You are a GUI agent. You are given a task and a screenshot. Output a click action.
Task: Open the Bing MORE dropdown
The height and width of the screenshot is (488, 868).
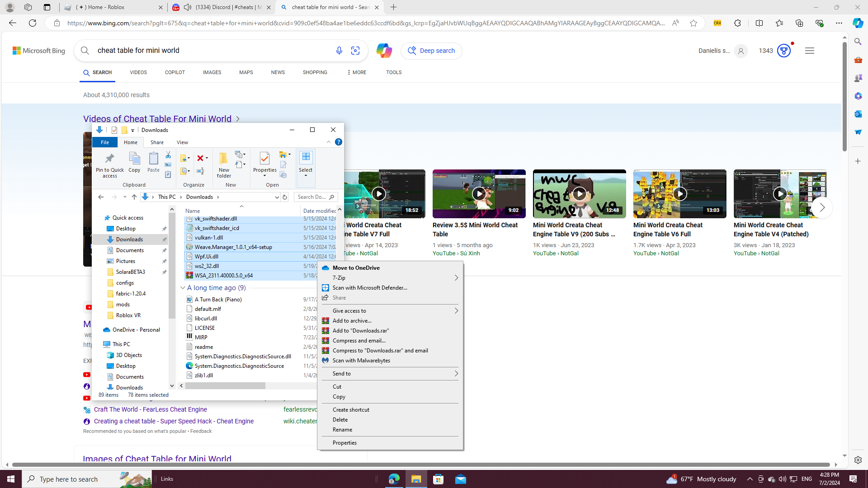pyautogui.click(x=357, y=72)
